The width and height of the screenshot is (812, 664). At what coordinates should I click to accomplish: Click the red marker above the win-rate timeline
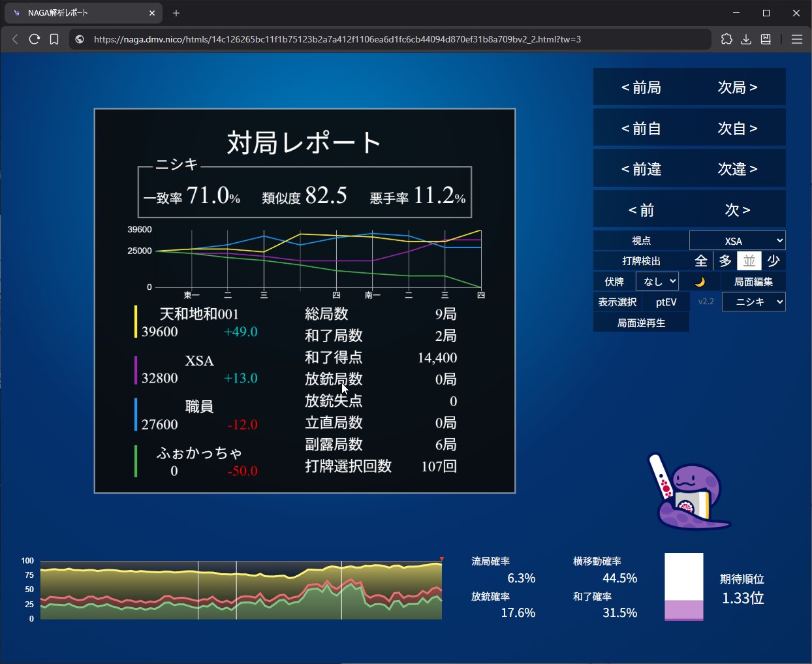(x=442, y=559)
